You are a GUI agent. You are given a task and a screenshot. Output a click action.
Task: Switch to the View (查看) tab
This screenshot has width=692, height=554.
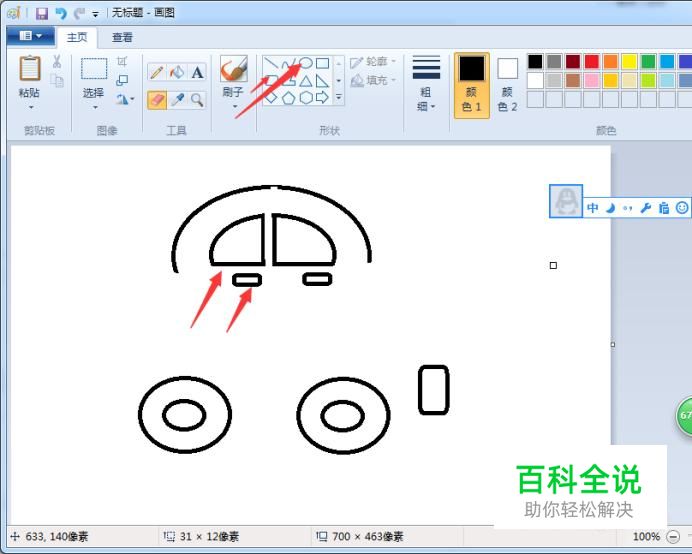click(x=122, y=38)
